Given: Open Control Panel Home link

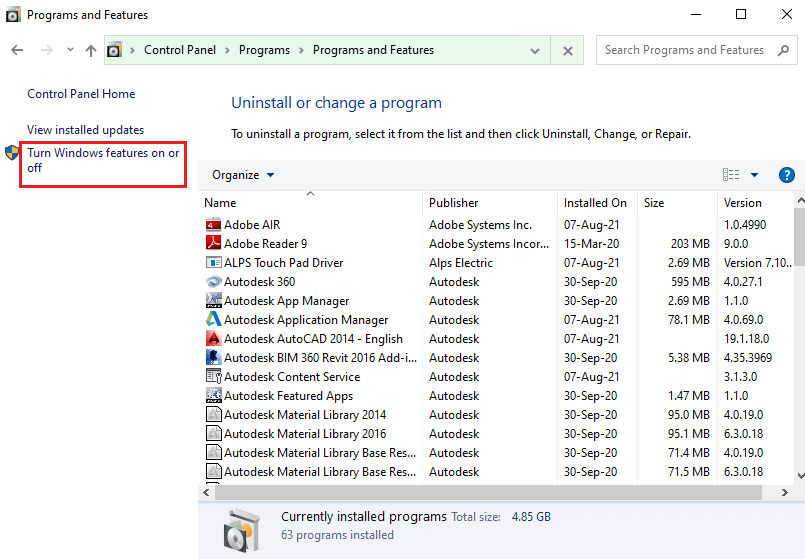Looking at the screenshot, I should pyautogui.click(x=81, y=94).
